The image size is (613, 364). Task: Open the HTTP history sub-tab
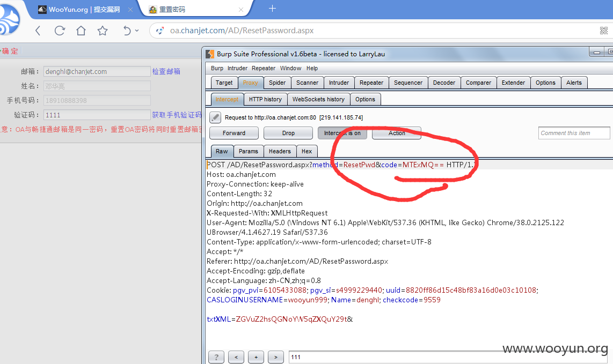click(266, 99)
